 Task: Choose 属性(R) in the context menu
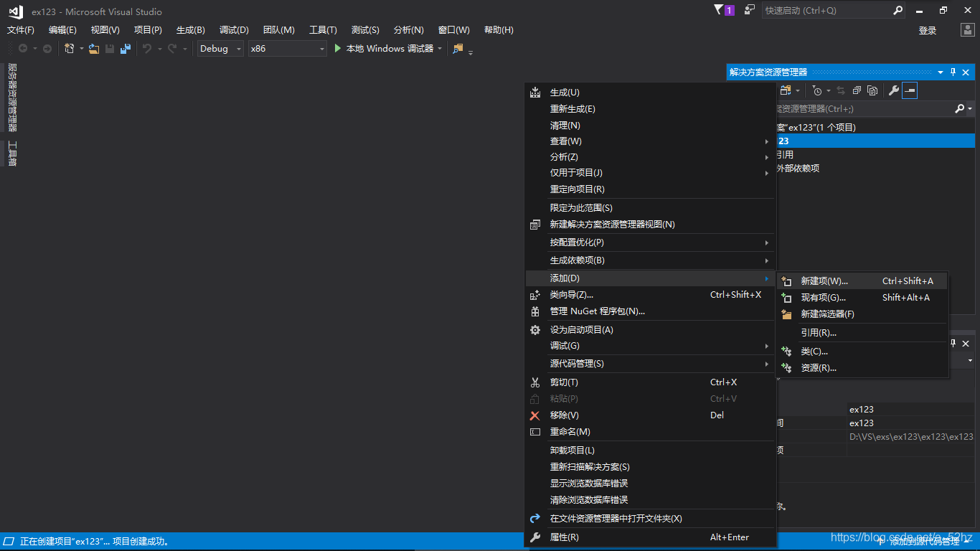pos(651,537)
